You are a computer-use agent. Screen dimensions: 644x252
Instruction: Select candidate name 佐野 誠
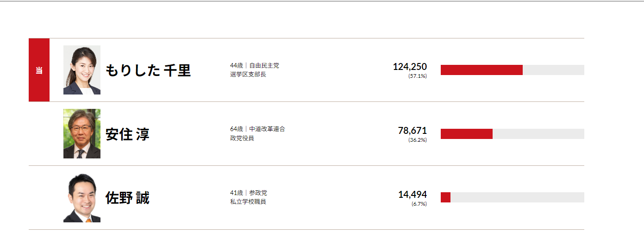coord(128,198)
